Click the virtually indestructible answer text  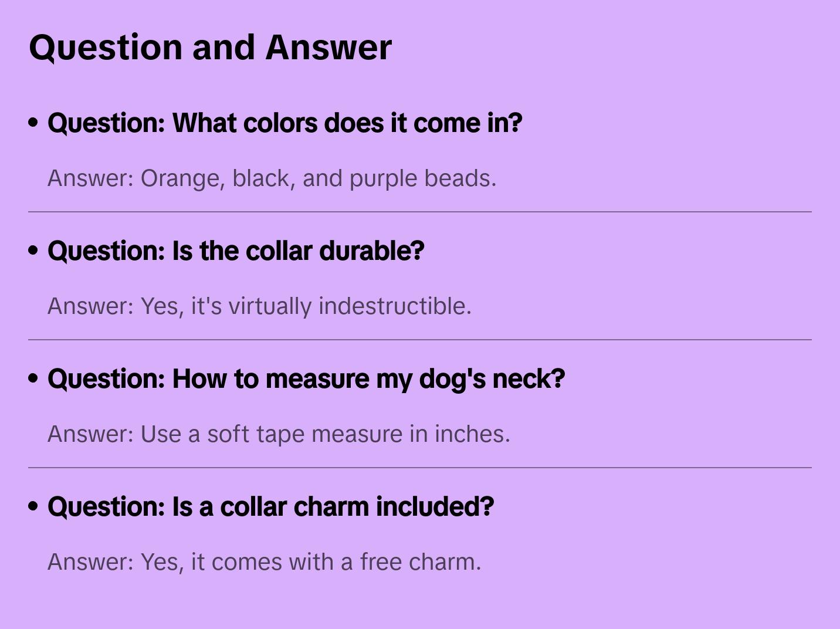coord(259,306)
